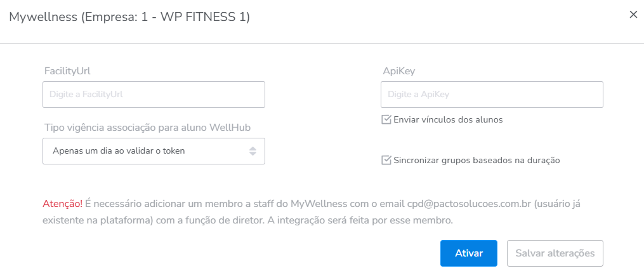Click the ApiKey field label

[398, 71]
